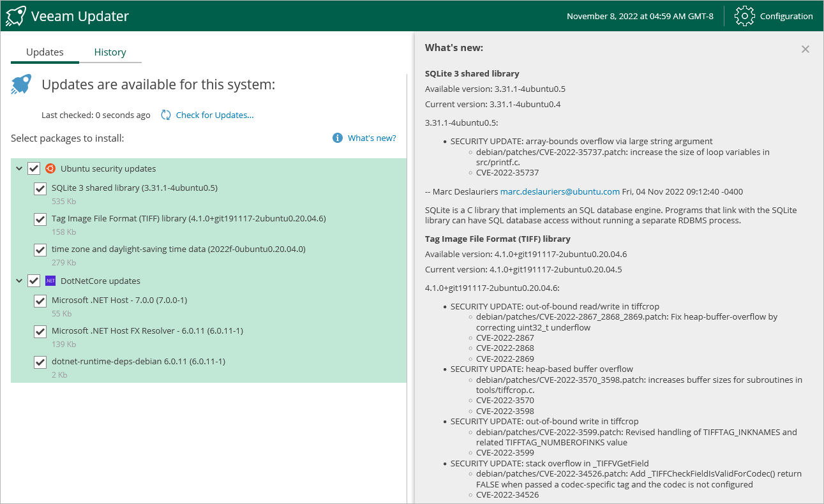The height and width of the screenshot is (504, 824).
Task: Open Configuration via the gear icon
Action: [x=745, y=16]
